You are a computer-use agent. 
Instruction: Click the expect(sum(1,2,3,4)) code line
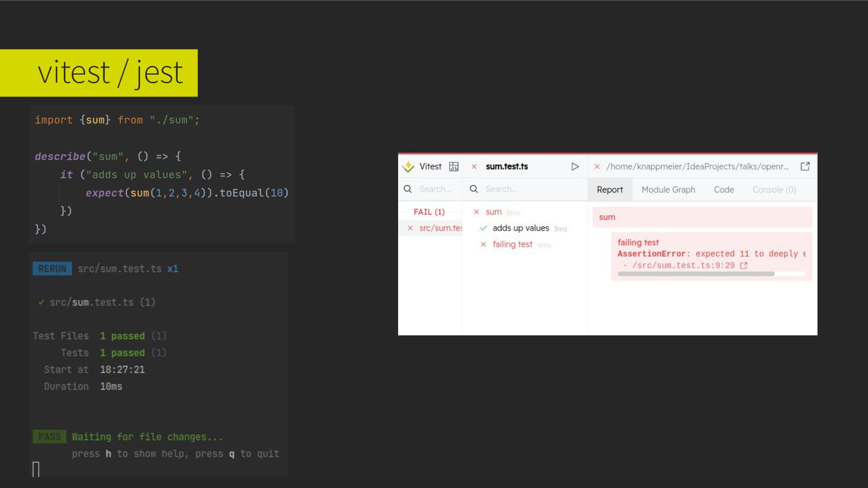[187, 193]
